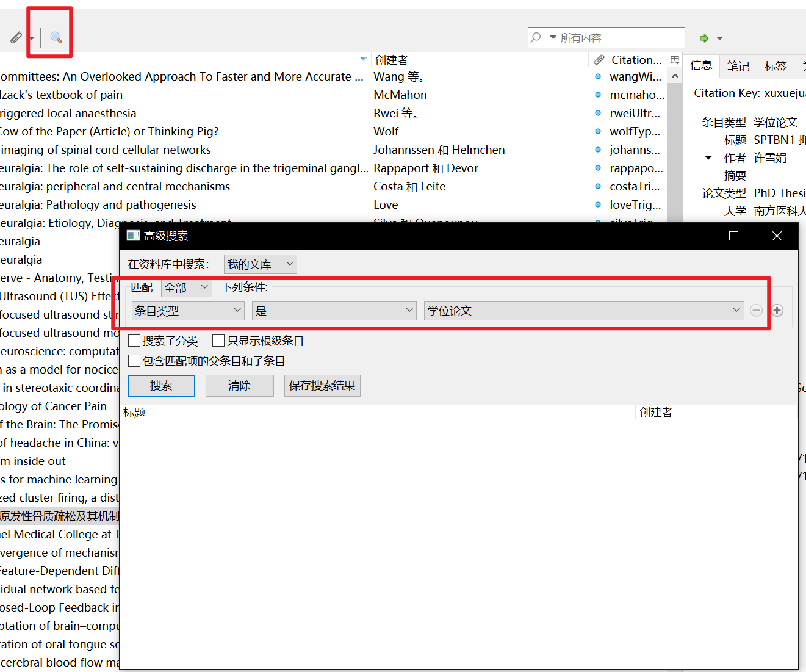Image resolution: width=806 pixels, height=672 pixels.
Task: Enable the 搜索子分类 checkbox
Action: pos(134,341)
